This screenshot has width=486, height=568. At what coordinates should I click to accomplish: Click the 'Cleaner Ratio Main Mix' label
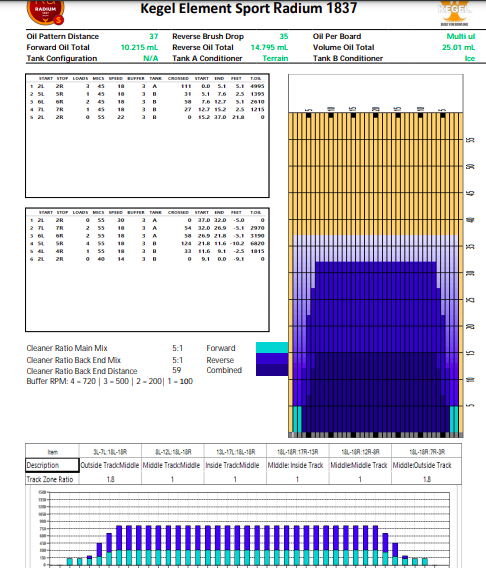click(x=67, y=348)
